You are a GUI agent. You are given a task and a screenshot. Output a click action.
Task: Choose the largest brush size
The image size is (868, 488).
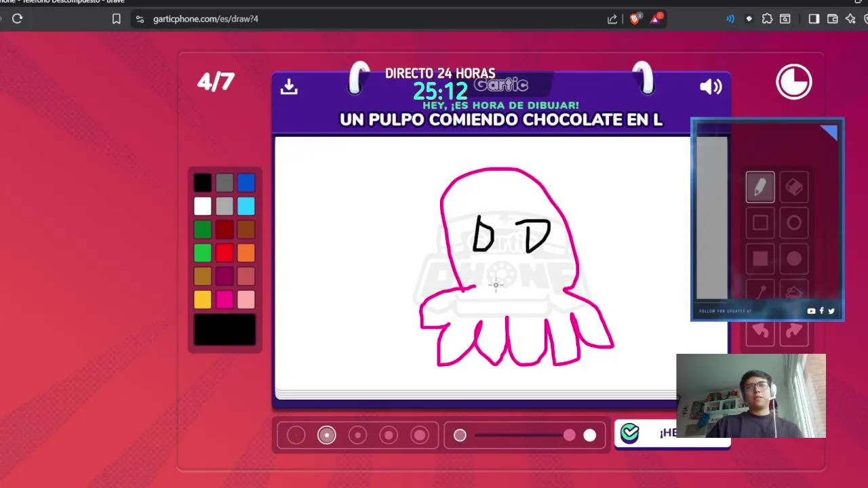click(420, 435)
